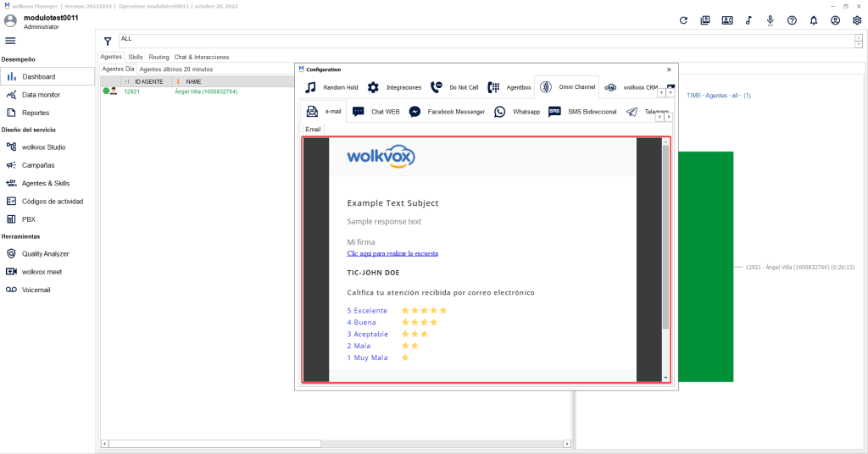This screenshot has height=454, width=868.
Task: Select the Integraciones configuration tab
Action: [x=394, y=87]
